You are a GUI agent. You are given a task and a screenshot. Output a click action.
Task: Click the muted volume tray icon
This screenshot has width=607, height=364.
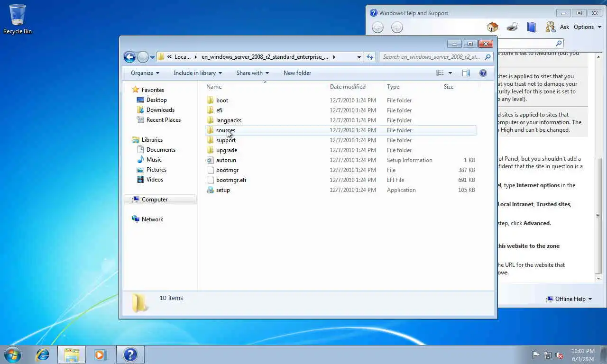559,355
